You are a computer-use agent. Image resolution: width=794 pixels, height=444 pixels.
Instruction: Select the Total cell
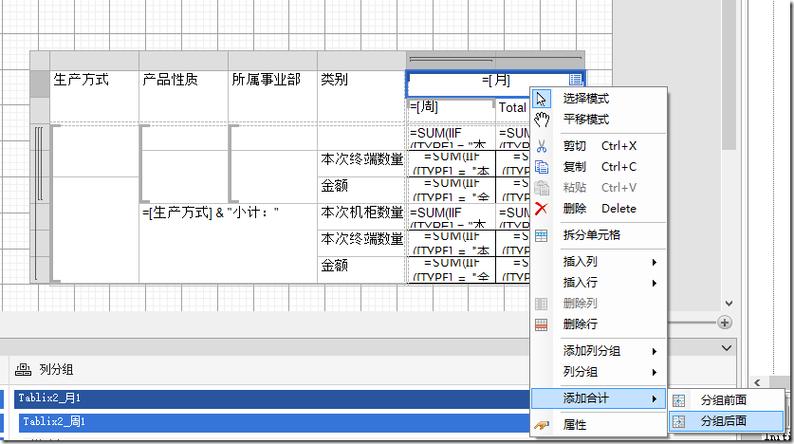513,110
